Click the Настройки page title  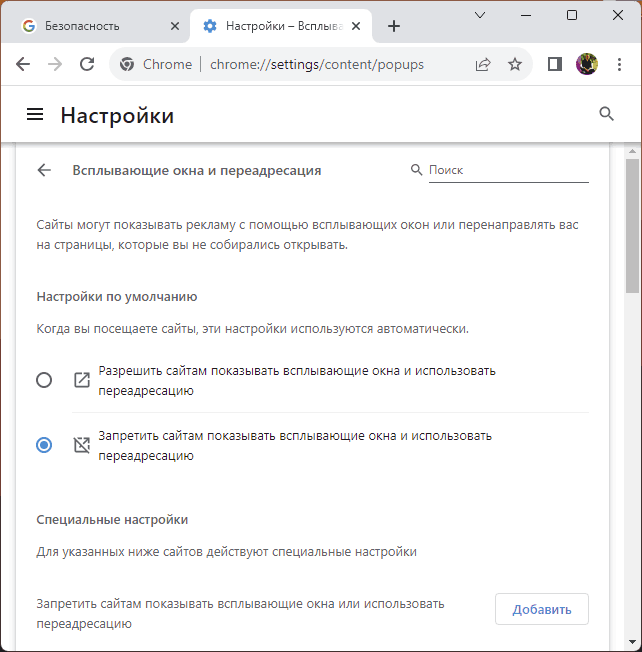tap(117, 115)
